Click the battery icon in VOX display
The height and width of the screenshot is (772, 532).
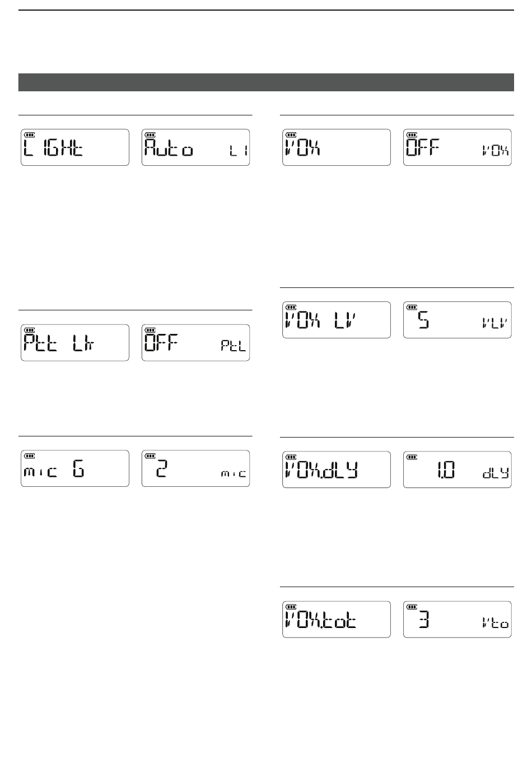(x=291, y=134)
